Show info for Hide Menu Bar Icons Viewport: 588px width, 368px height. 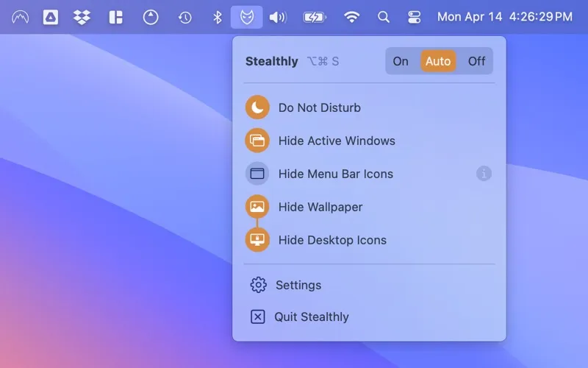(484, 174)
